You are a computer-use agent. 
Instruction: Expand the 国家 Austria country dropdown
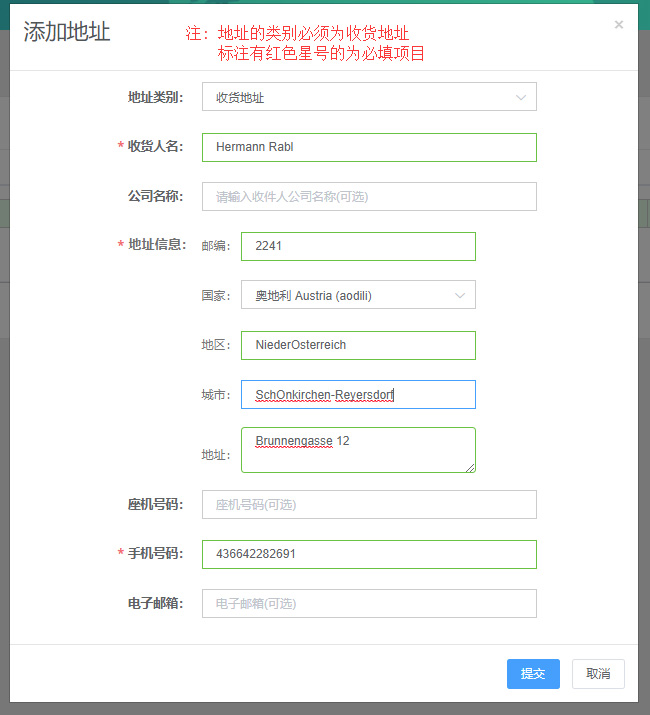(x=358, y=295)
